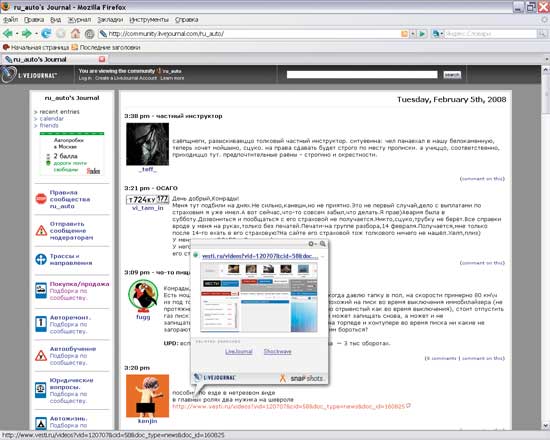This screenshot has width=550, height=440.
Task: Click the LiveJournal logo in the header
Action: (29, 75)
